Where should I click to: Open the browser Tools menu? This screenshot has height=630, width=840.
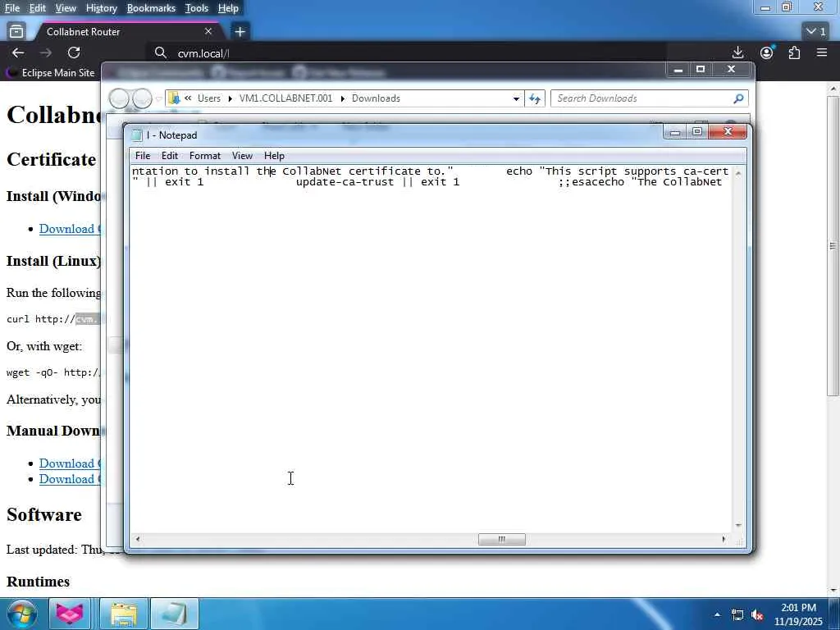point(197,8)
